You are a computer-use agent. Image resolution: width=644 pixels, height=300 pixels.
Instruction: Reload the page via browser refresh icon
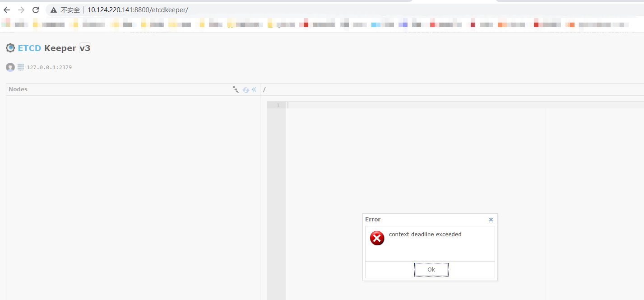coord(35,9)
